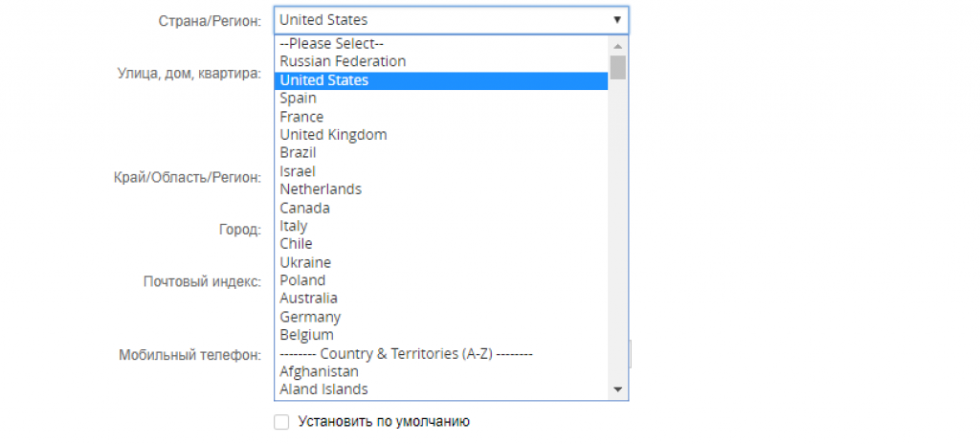
Task: Select United Kingdom option
Action: tap(333, 135)
